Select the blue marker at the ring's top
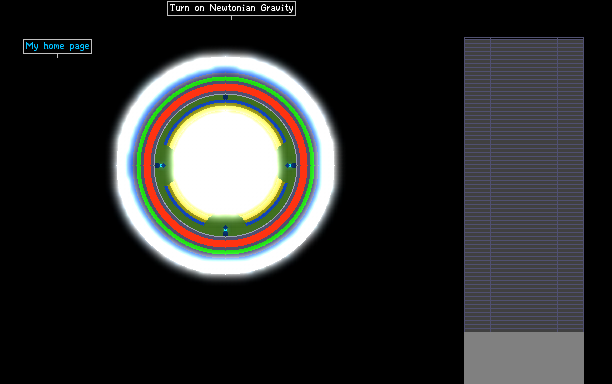 click(225, 97)
